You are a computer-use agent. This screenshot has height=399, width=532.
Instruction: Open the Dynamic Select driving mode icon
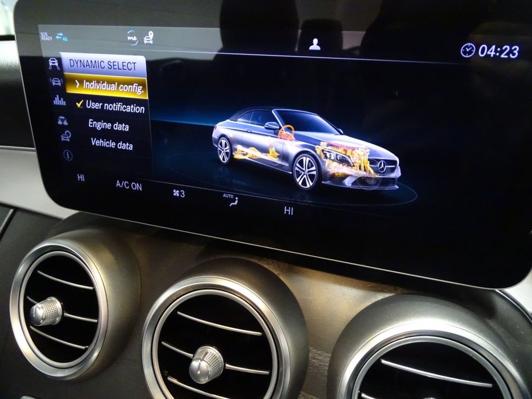pyautogui.click(x=54, y=63)
